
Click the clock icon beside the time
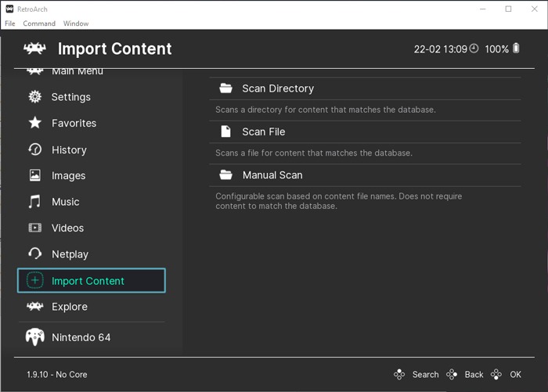tap(474, 49)
